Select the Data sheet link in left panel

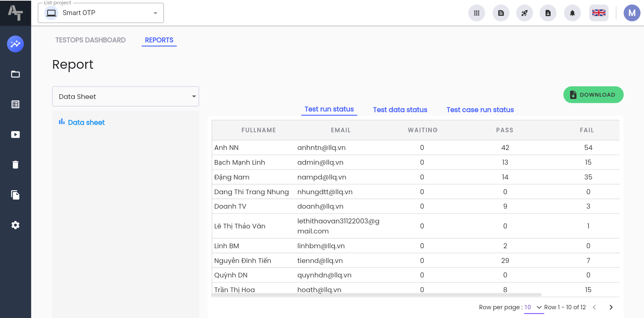(x=86, y=122)
